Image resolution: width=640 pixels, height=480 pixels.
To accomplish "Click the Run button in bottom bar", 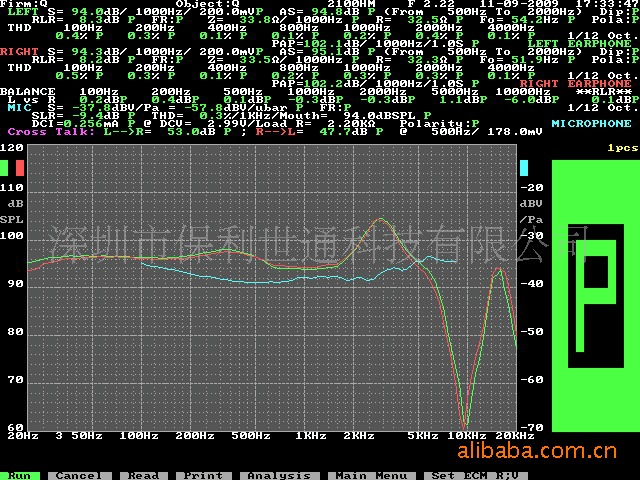I will pos(21,475).
